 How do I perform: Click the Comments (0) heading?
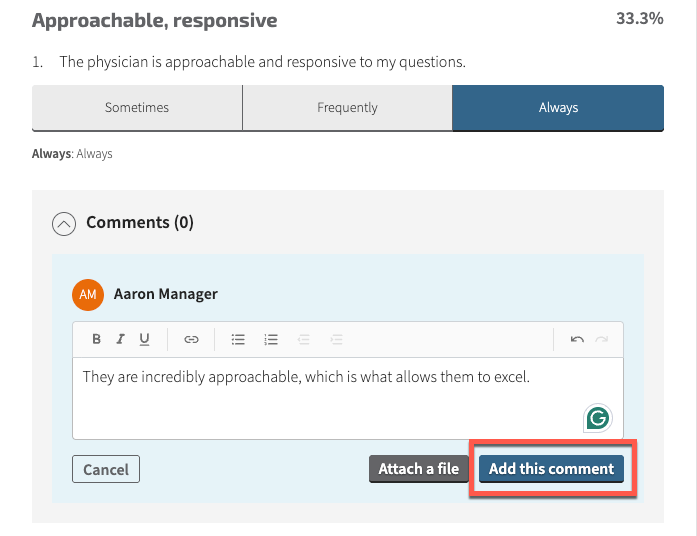[140, 222]
